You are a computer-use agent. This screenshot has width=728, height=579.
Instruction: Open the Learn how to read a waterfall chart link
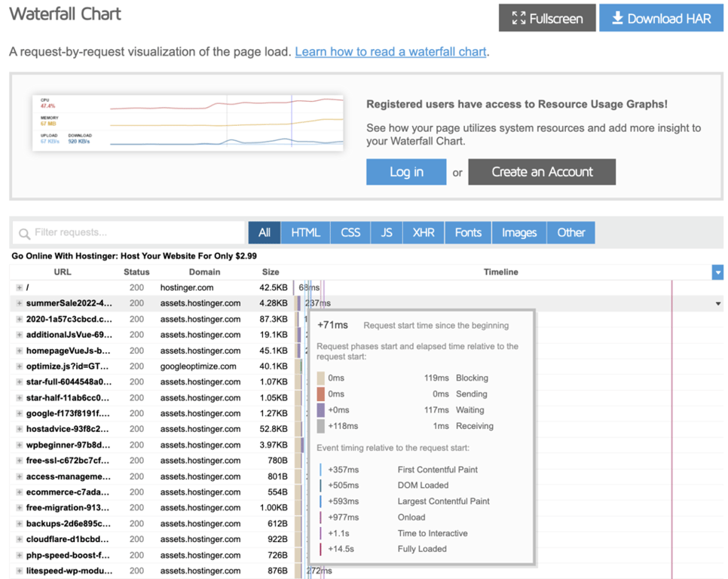(390, 51)
